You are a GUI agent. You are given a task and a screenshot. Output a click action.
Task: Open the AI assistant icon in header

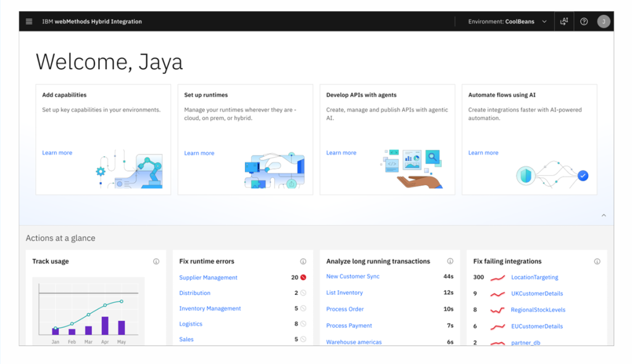[x=564, y=22]
